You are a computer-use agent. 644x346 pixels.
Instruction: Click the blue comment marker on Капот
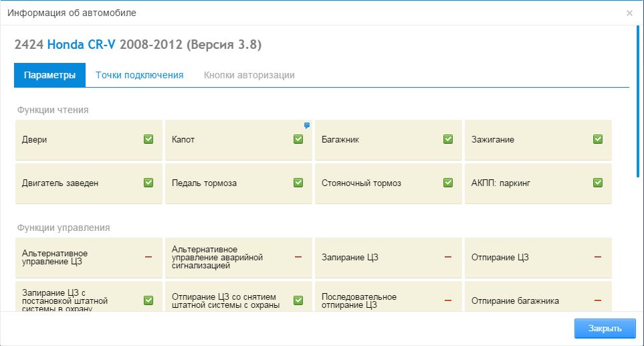(x=307, y=125)
